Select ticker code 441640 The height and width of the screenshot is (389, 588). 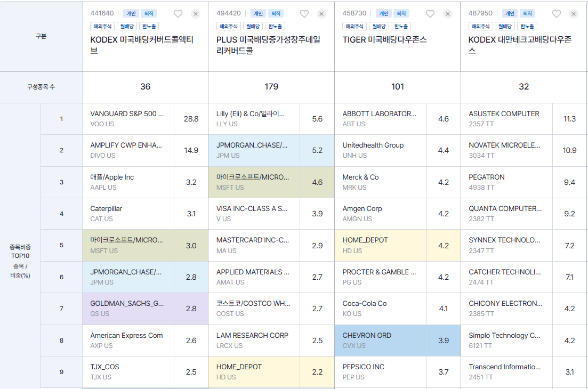(x=102, y=13)
